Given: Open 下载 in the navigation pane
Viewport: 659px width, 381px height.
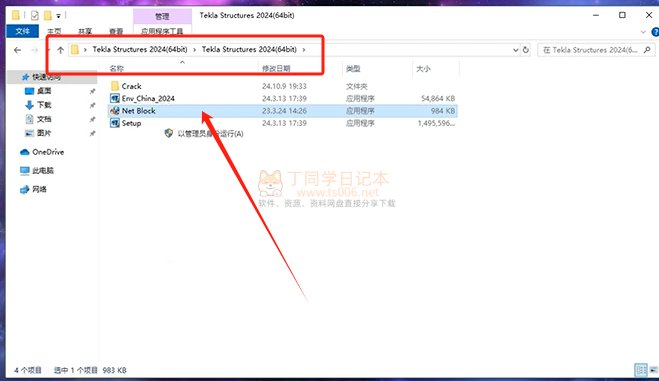Looking at the screenshot, I should pos(44,105).
